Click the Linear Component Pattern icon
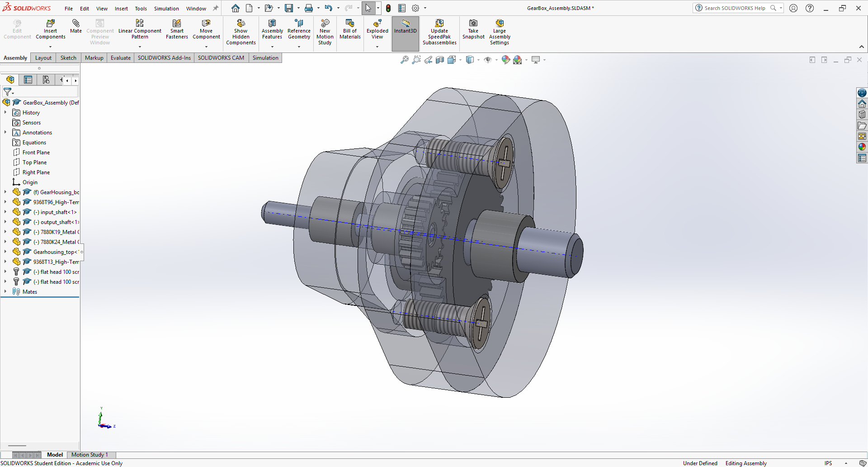This screenshot has height=467, width=868. pos(140,23)
